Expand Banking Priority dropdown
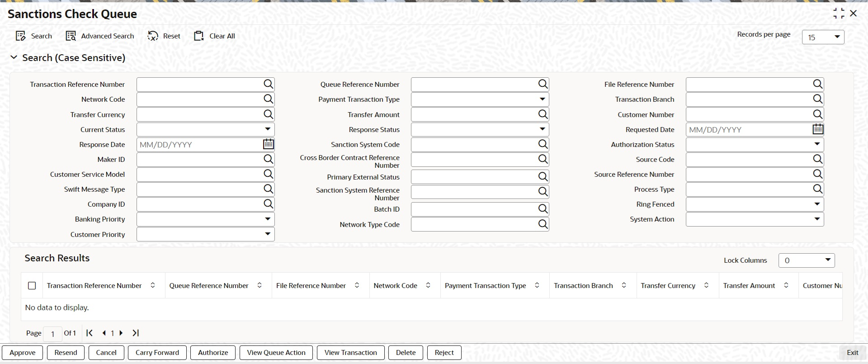The height and width of the screenshot is (364, 868). click(x=205, y=219)
